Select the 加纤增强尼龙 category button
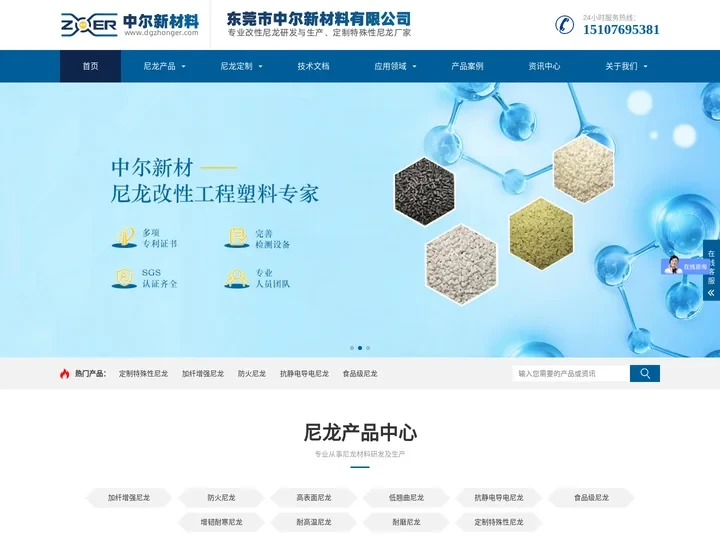 click(129, 497)
